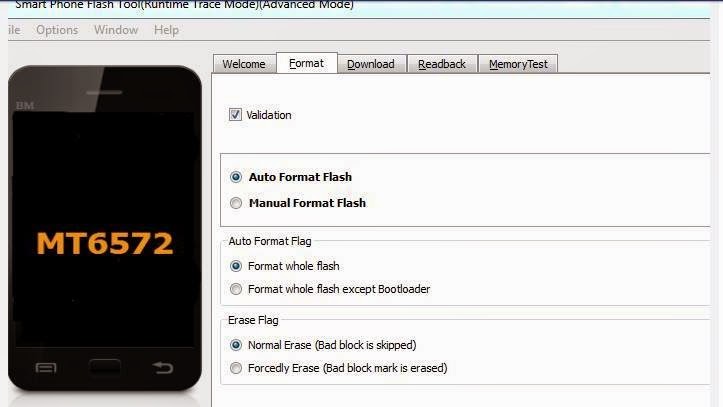Open the Help menu
This screenshot has width=723, height=407.
coord(166,30)
